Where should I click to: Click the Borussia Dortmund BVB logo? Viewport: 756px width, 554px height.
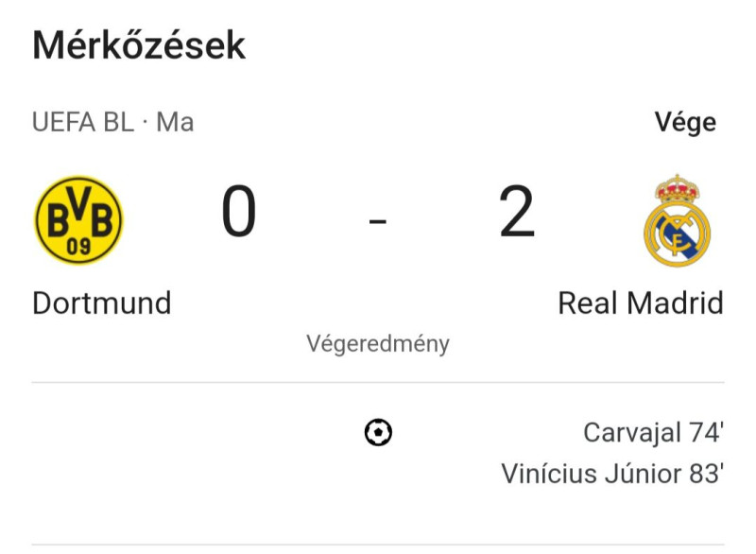[79, 220]
